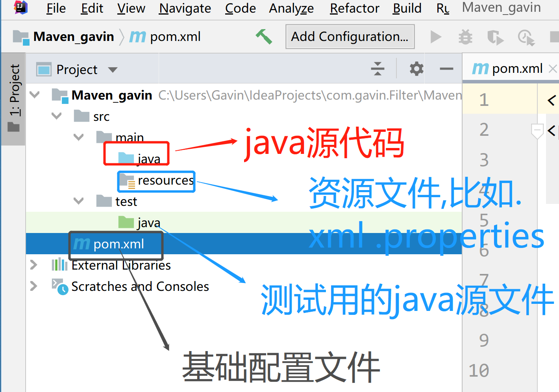
Task: Open the Edit menu
Action: (92, 8)
